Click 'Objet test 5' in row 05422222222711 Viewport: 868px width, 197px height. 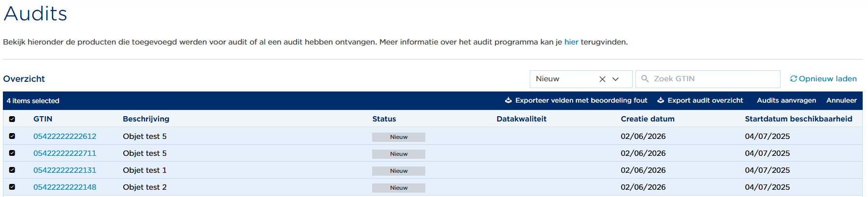[145, 153]
